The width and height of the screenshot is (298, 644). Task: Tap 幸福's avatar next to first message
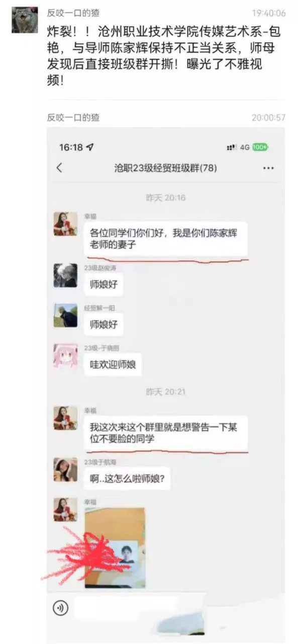coord(65,224)
